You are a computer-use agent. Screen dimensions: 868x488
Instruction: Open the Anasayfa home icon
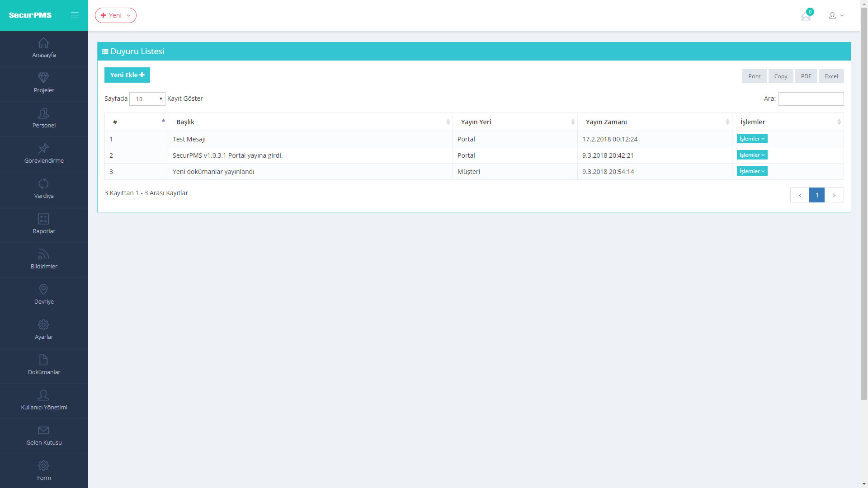(x=43, y=43)
